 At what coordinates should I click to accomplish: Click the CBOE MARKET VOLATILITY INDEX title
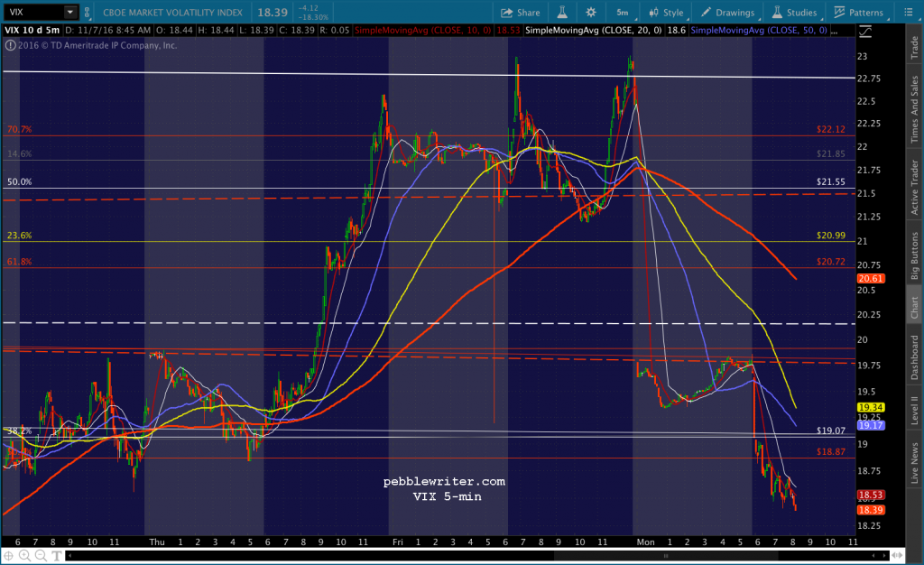tap(172, 13)
